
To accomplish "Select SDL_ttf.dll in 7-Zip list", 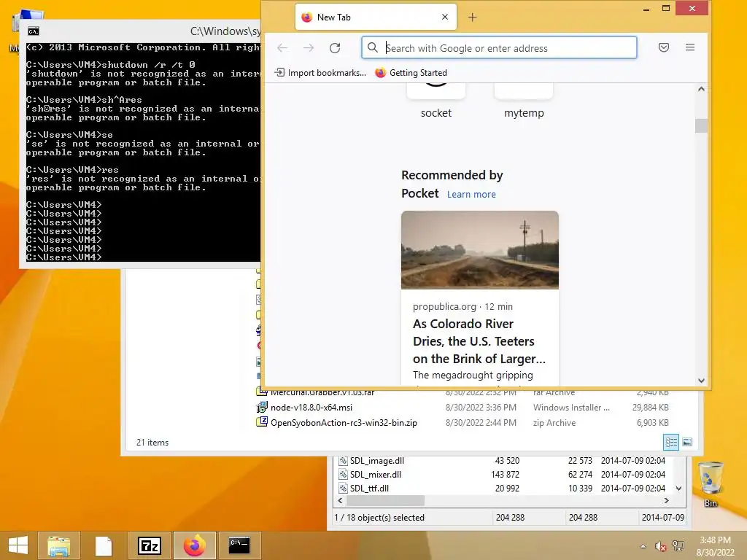I will pos(369,488).
